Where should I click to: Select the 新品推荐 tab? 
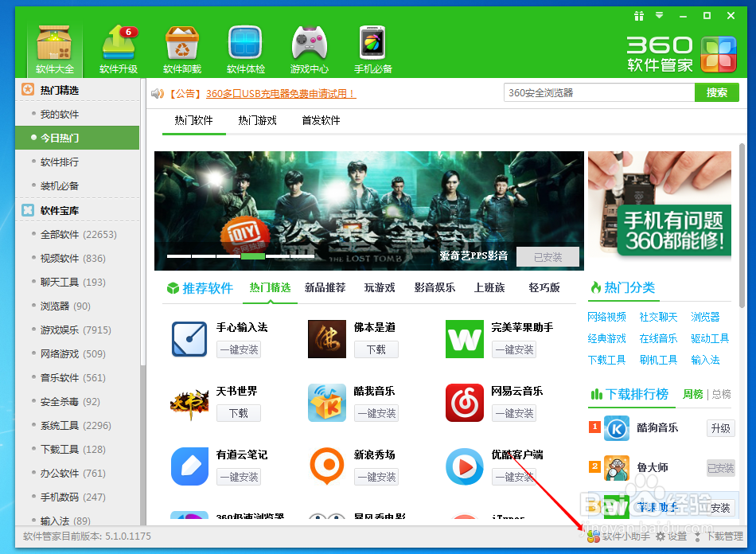(x=325, y=288)
